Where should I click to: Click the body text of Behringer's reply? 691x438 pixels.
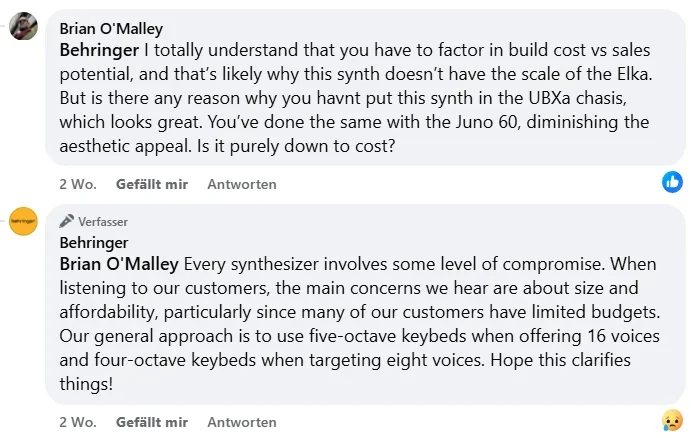[350, 310]
